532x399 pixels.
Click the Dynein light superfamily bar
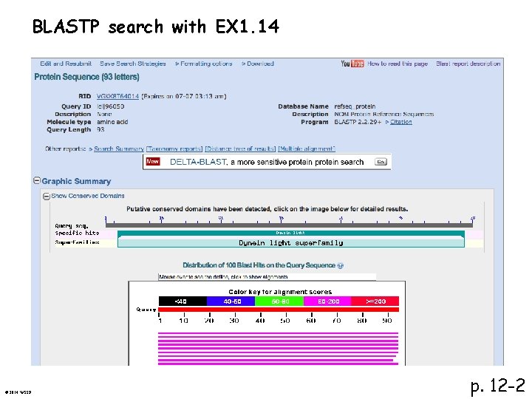(291, 242)
